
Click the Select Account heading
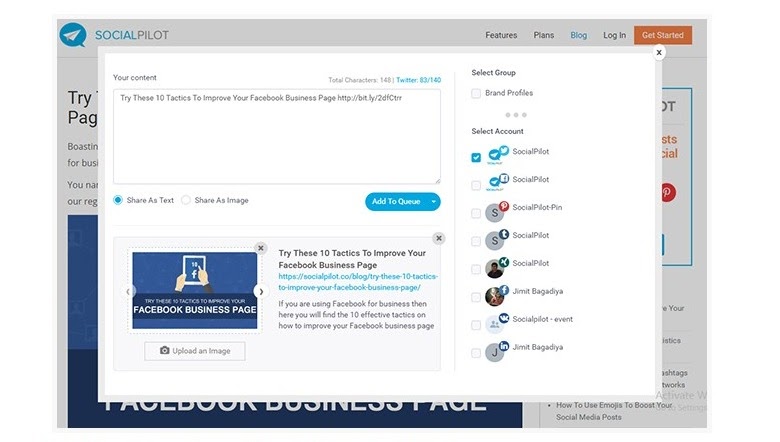click(497, 131)
